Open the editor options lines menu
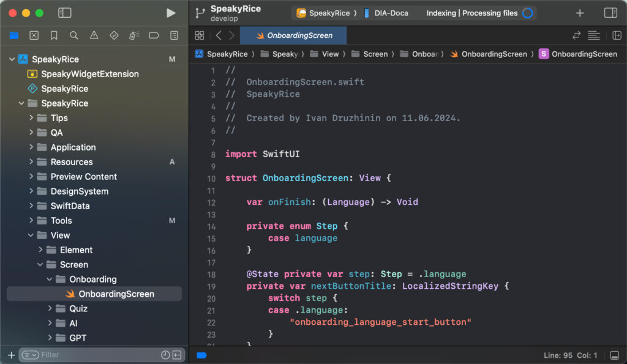This screenshot has height=364, width=627. 594,35
